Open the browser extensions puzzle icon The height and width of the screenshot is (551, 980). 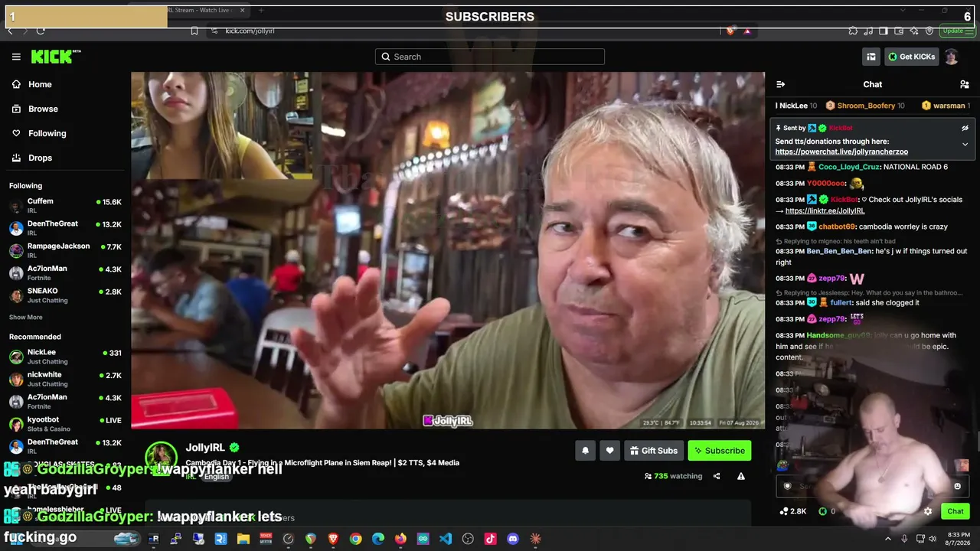pos(853,31)
